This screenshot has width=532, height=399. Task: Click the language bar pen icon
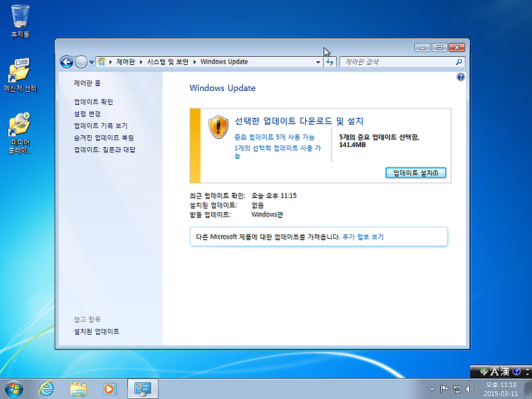click(x=484, y=372)
